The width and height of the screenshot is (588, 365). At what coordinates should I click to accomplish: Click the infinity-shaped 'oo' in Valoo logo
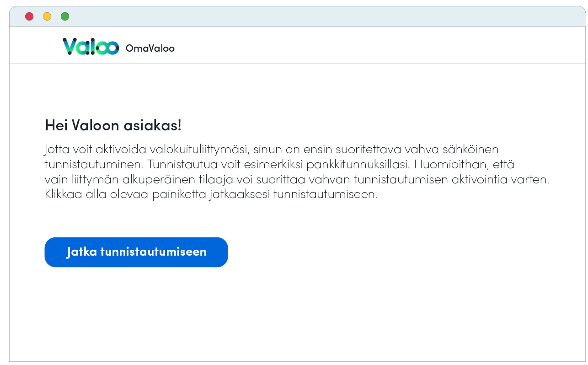[x=107, y=48]
